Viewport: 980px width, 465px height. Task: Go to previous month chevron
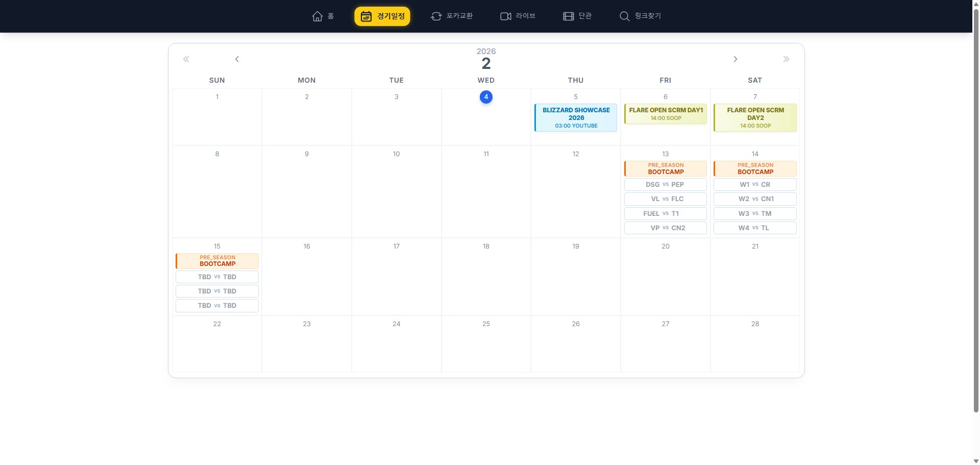237,59
